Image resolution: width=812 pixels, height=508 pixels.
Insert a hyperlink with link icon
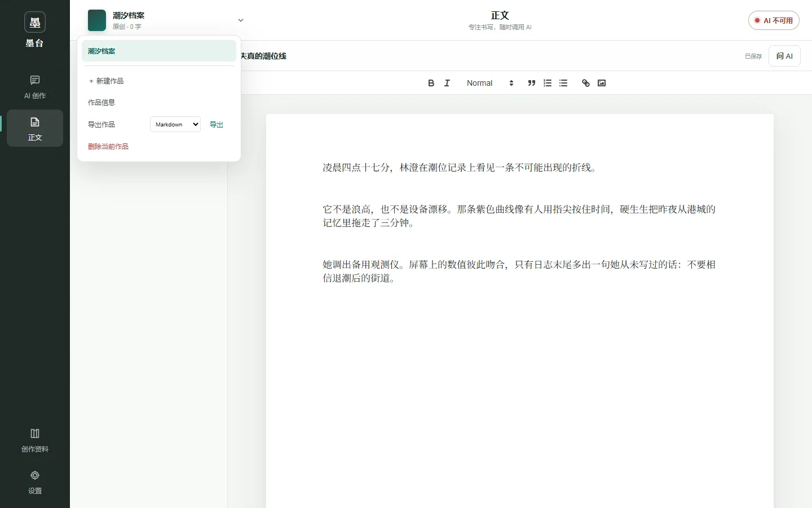pos(586,83)
